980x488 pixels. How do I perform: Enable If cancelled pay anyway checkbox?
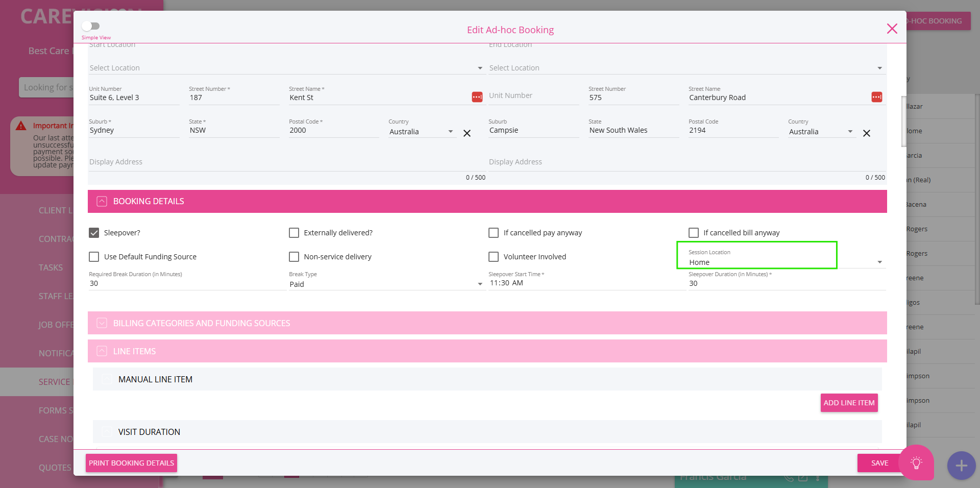click(494, 233)
